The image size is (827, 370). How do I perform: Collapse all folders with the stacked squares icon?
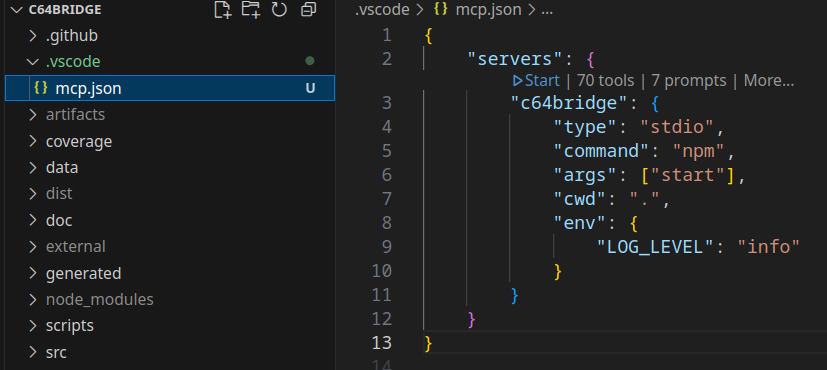coord(308,9)
